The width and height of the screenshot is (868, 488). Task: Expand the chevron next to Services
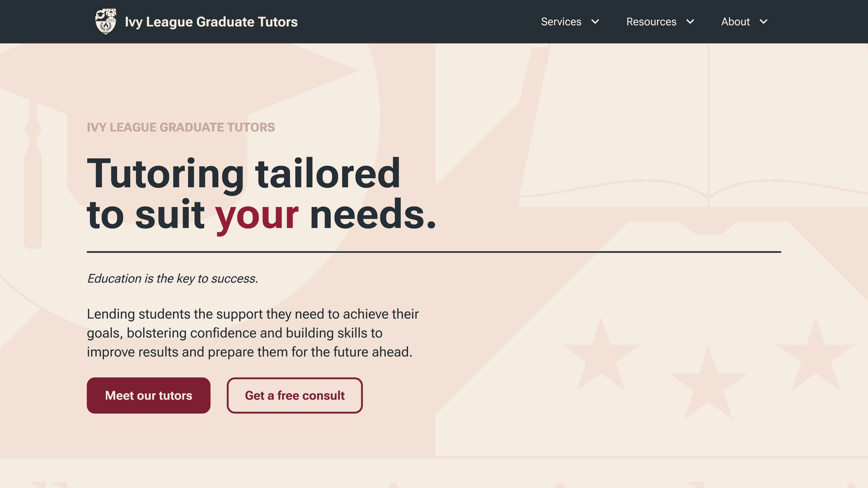595,21
